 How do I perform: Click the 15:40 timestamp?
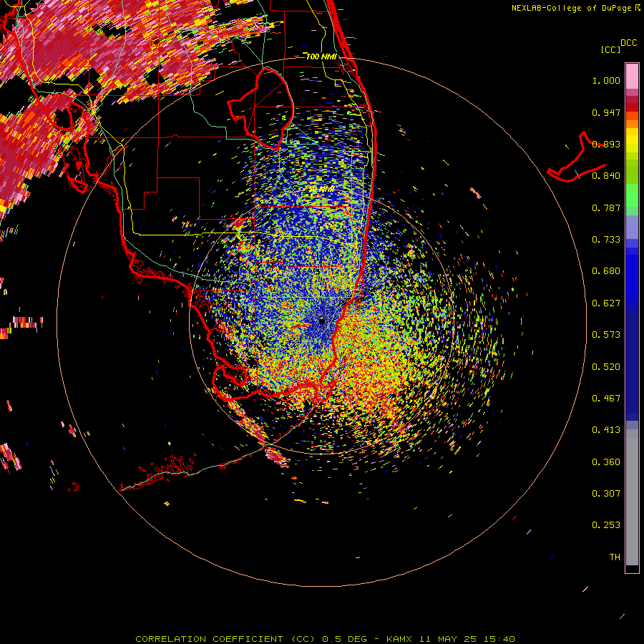tap(499, 639)
